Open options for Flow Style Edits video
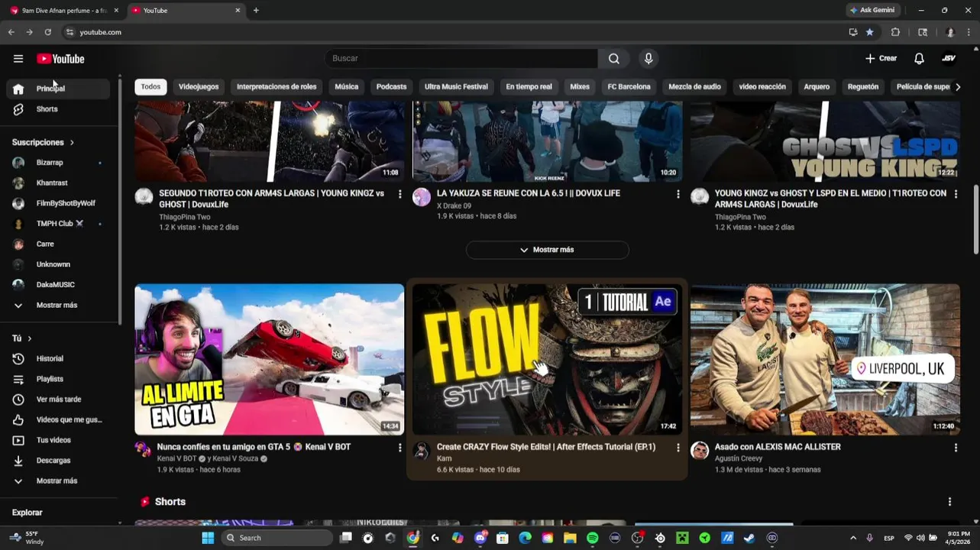980x550 pixels. (678, 448)
